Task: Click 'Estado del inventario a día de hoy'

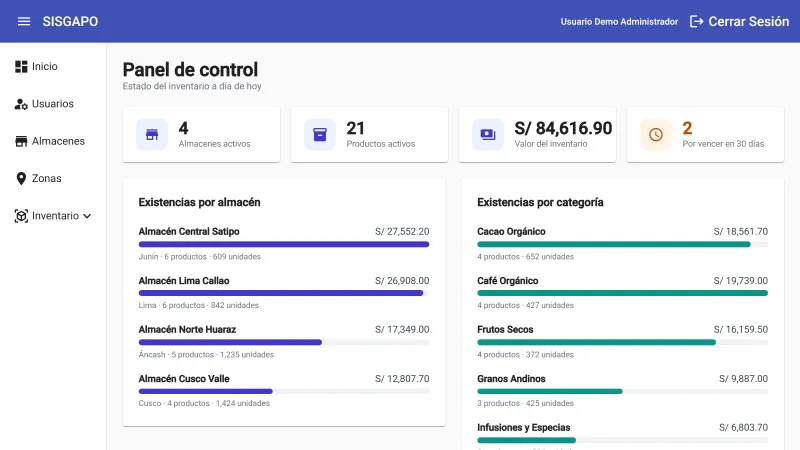Action: point(192,86)
